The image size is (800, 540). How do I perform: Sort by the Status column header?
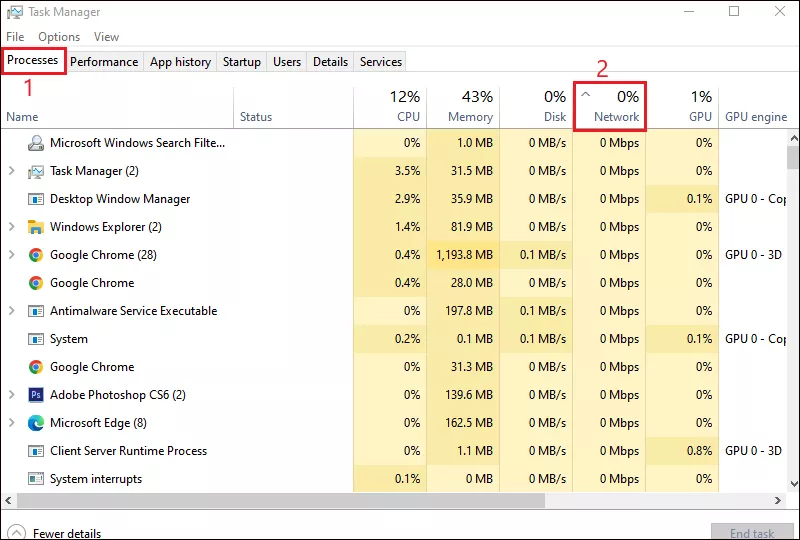(293, 108)
